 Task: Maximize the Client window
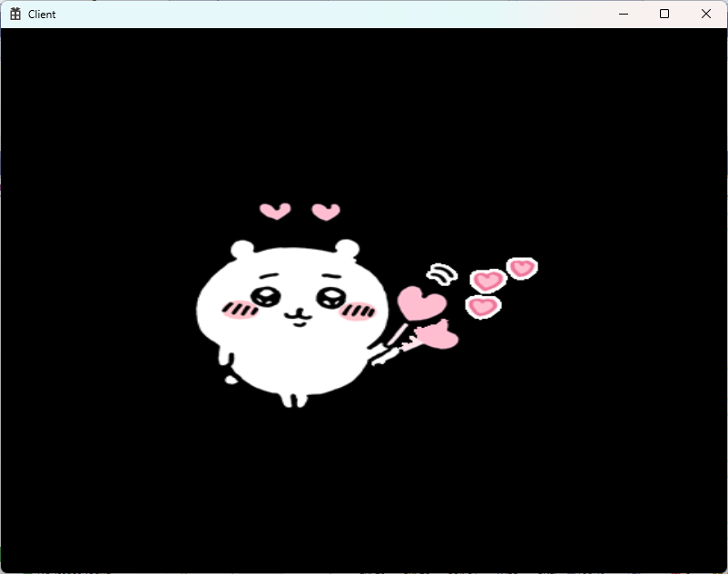coord(664,14)
